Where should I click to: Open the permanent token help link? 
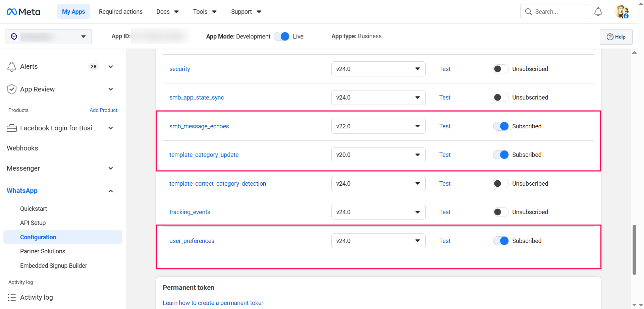(213, 303)
